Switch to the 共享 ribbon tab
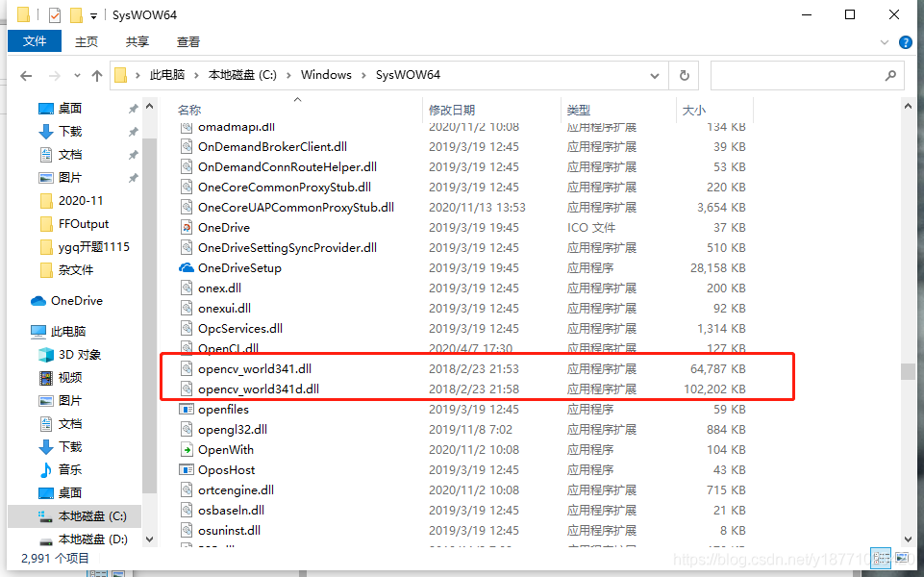 137,42
